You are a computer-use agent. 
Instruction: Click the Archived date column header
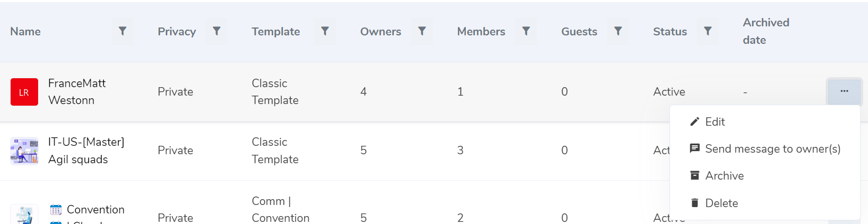(x=765, y=31)
